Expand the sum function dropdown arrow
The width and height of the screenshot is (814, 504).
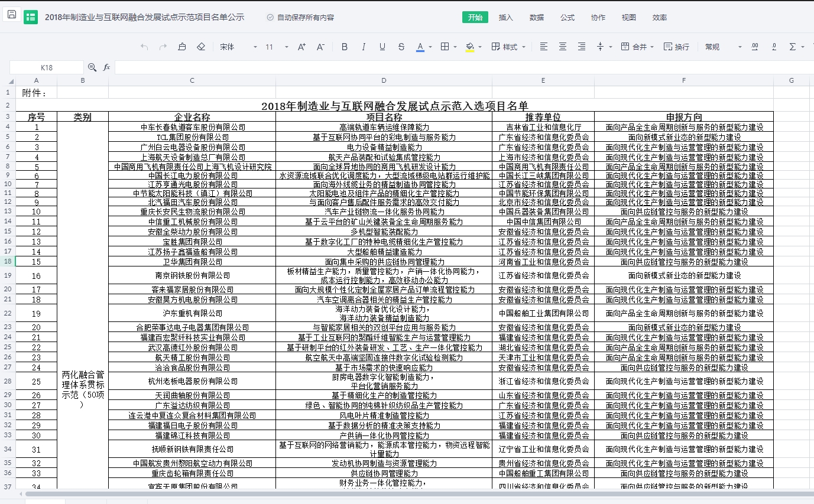click(803, 47)
